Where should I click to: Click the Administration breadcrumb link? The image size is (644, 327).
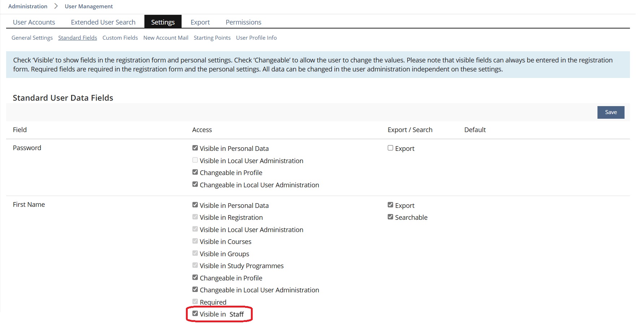pos(28,6)
